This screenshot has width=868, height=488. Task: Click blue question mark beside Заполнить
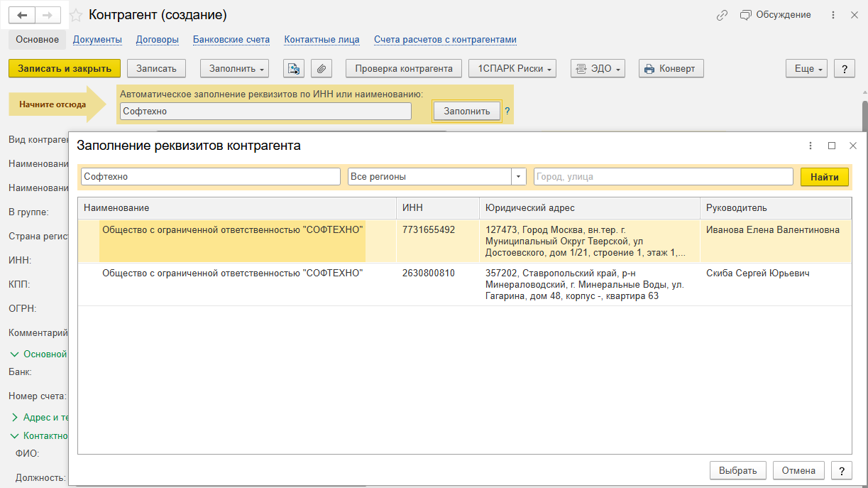coord(507,112)
